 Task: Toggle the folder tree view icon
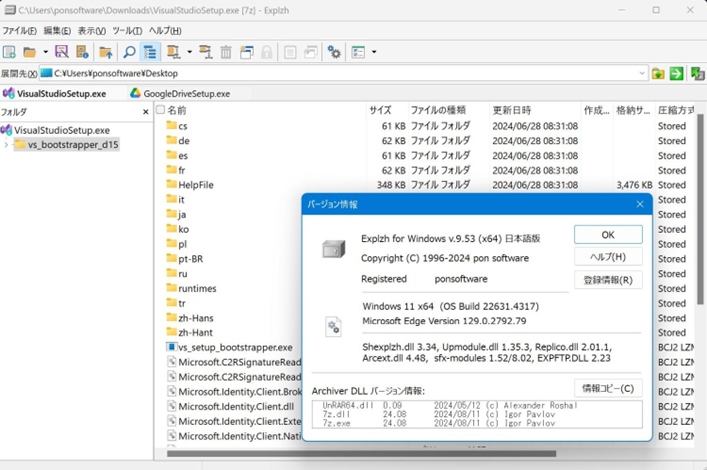coord(150,52)
